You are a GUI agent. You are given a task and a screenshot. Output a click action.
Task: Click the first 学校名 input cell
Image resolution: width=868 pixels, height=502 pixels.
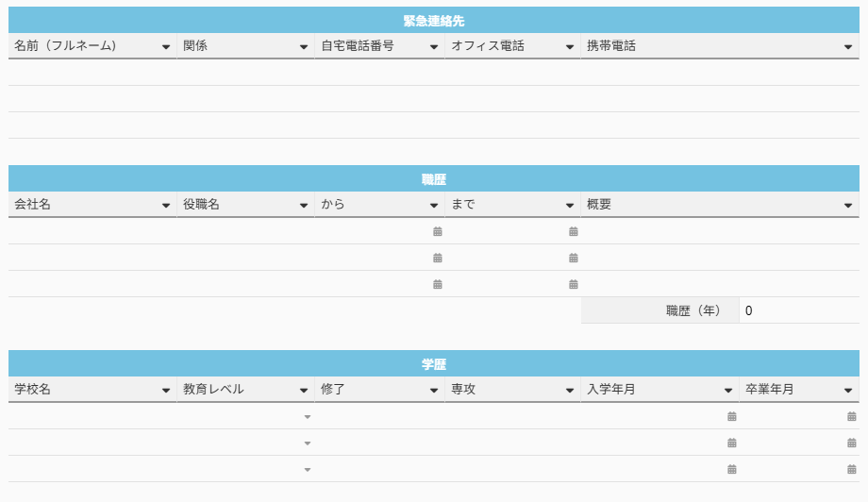pos(92,416)
